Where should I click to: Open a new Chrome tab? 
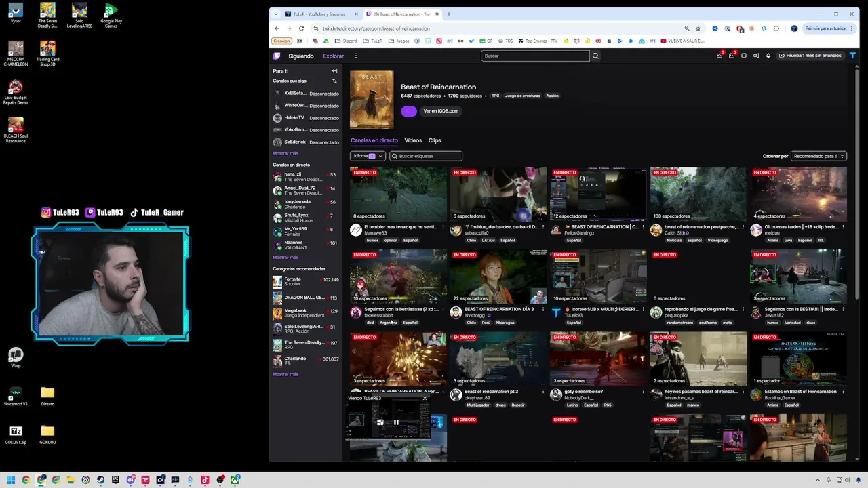[448, 14]
